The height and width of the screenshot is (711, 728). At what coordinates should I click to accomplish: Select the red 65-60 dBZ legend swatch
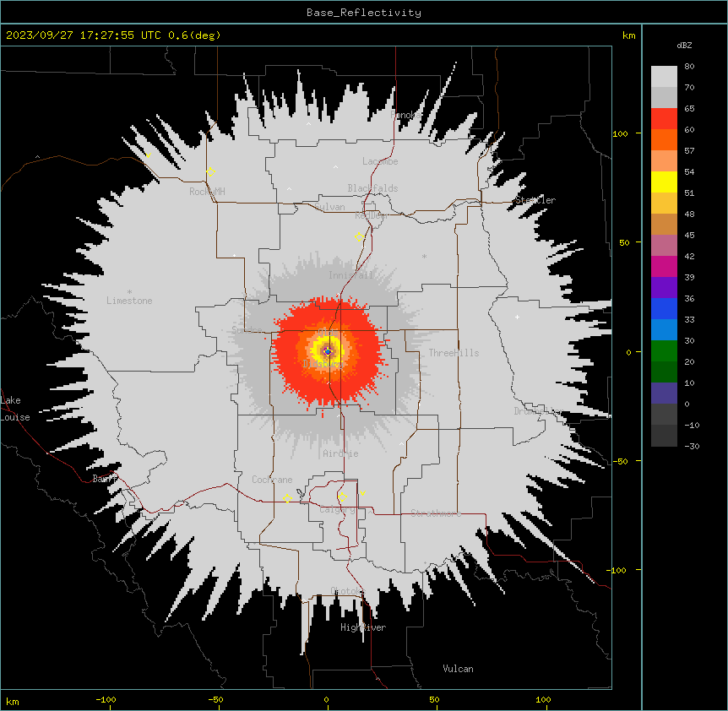tap(664, 118)
